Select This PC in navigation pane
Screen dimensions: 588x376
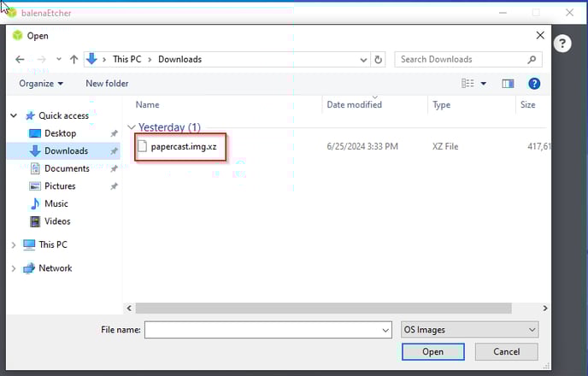[53, 244]
